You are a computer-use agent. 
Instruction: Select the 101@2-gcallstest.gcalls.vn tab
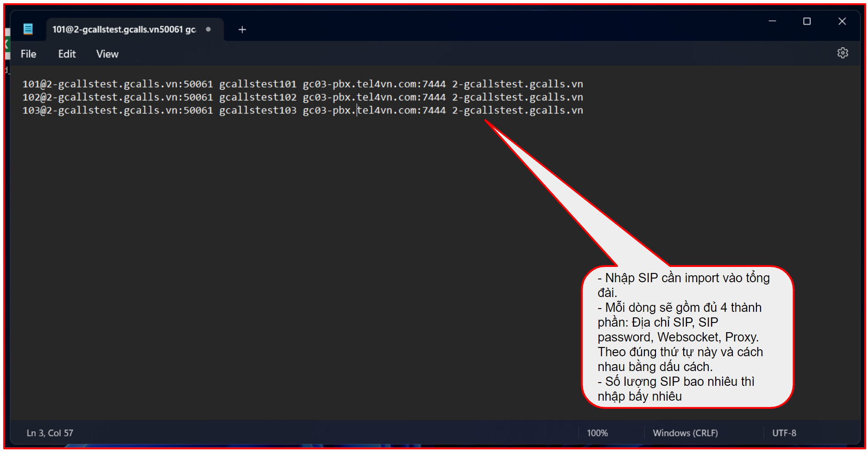pyautogui.click(x=124, y=30)
